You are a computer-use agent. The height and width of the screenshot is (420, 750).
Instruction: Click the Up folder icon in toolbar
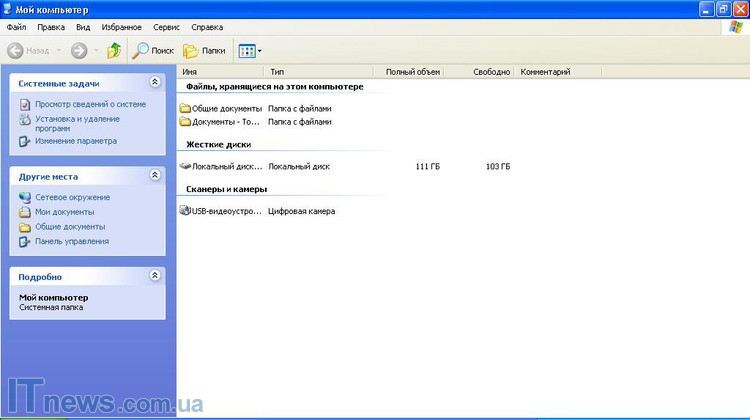114,50
